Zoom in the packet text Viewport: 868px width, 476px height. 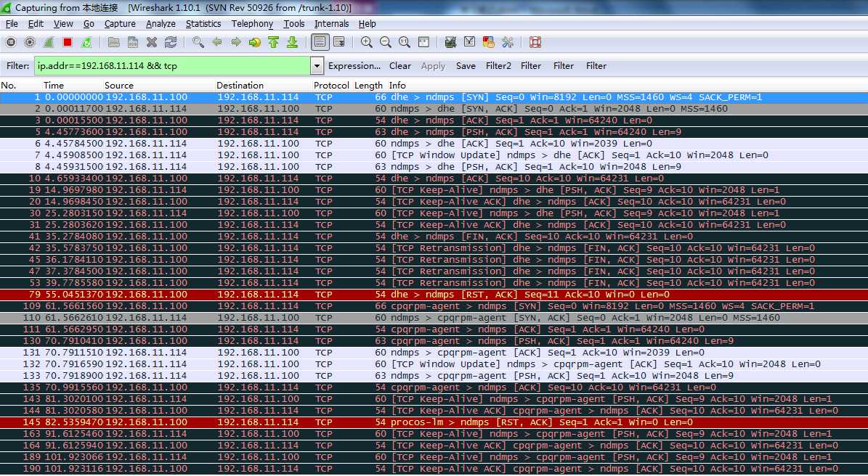[x=367, y=43]
